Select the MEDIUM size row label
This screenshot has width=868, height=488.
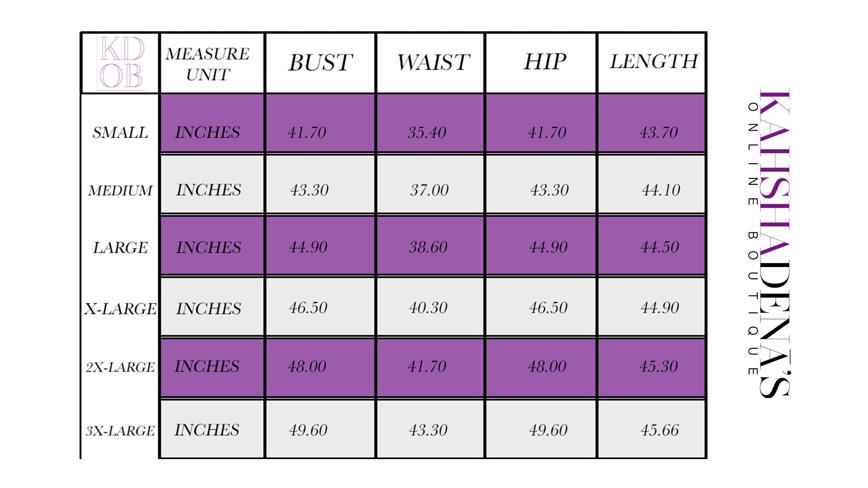pos(120,190)
